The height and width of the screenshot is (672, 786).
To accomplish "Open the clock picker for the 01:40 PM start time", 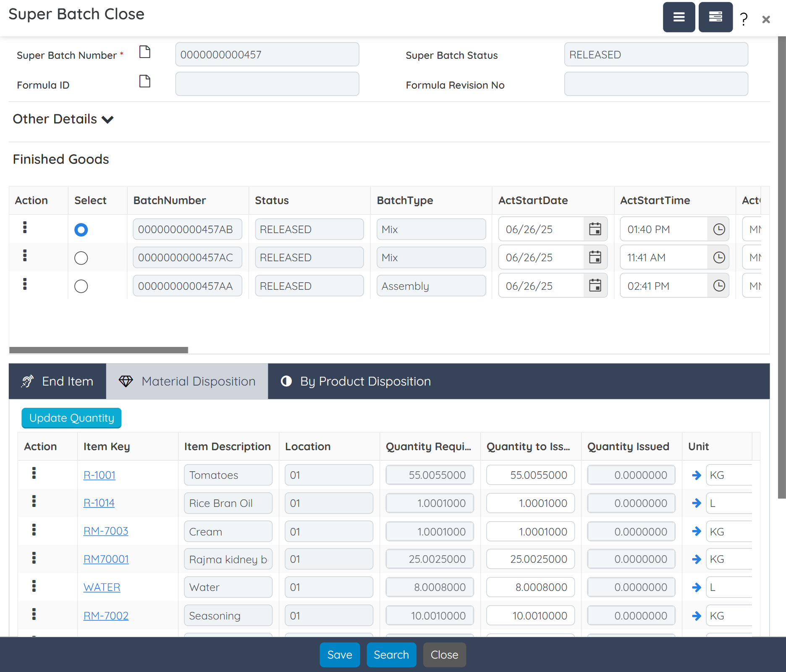I will pos(719,229).
